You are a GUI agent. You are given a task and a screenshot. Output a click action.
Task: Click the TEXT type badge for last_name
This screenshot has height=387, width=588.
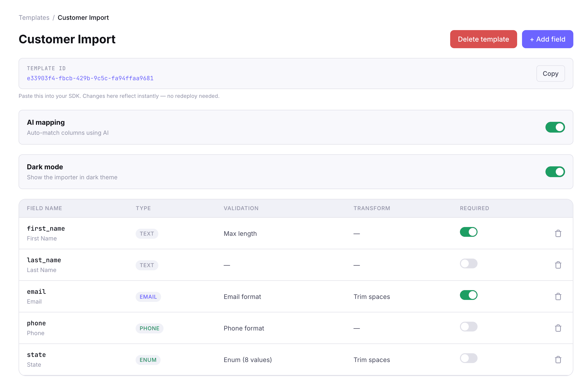coord(147,265)
